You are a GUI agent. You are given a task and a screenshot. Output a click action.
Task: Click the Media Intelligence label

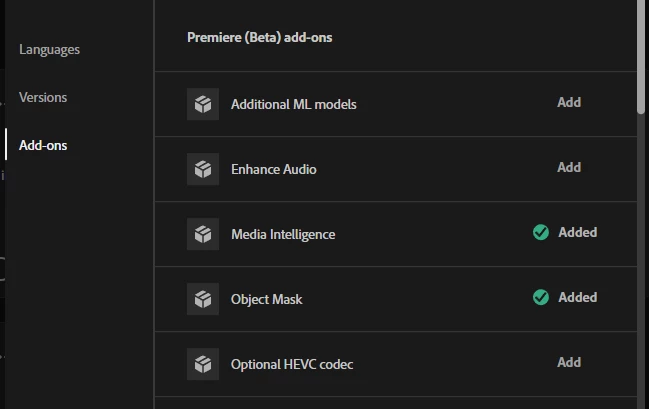283,234
